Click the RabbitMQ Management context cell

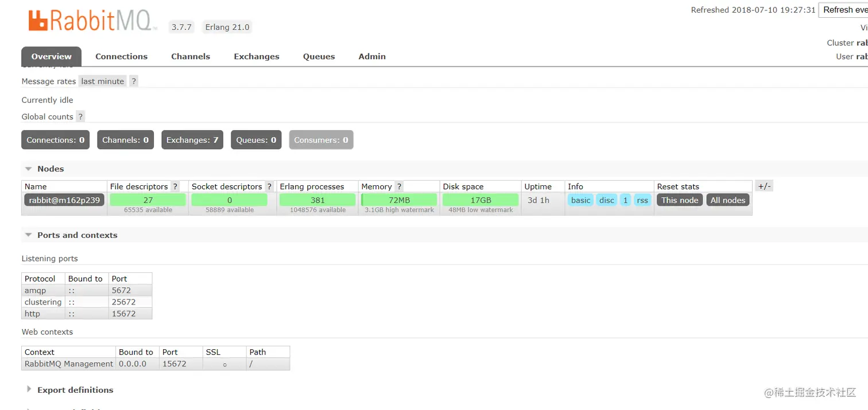(69, 364)
